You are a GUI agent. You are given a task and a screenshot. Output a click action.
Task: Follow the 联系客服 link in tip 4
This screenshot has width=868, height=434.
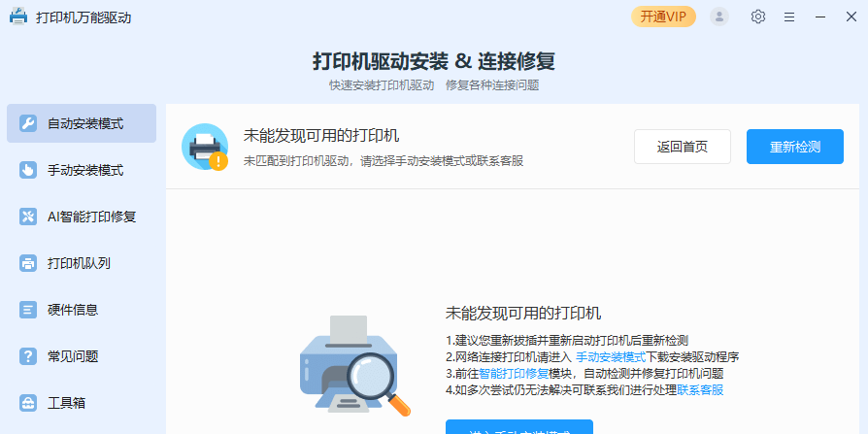700,390
